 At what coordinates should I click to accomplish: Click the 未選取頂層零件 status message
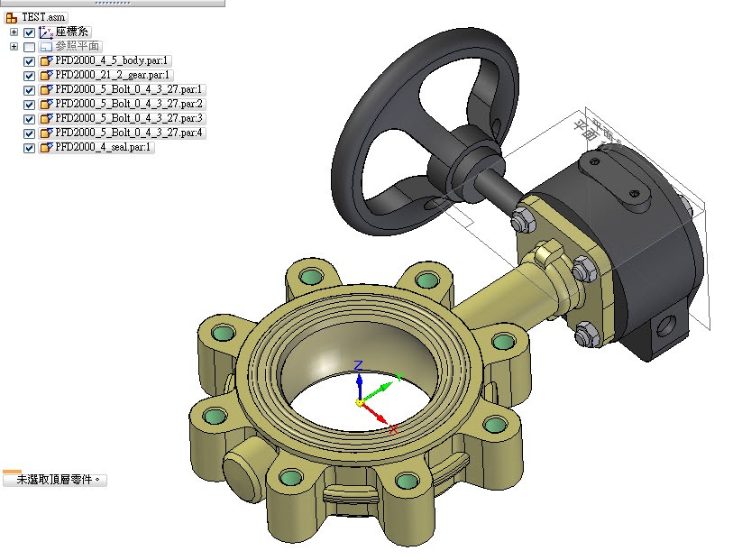pyautogui.click(x=54, y=481)
